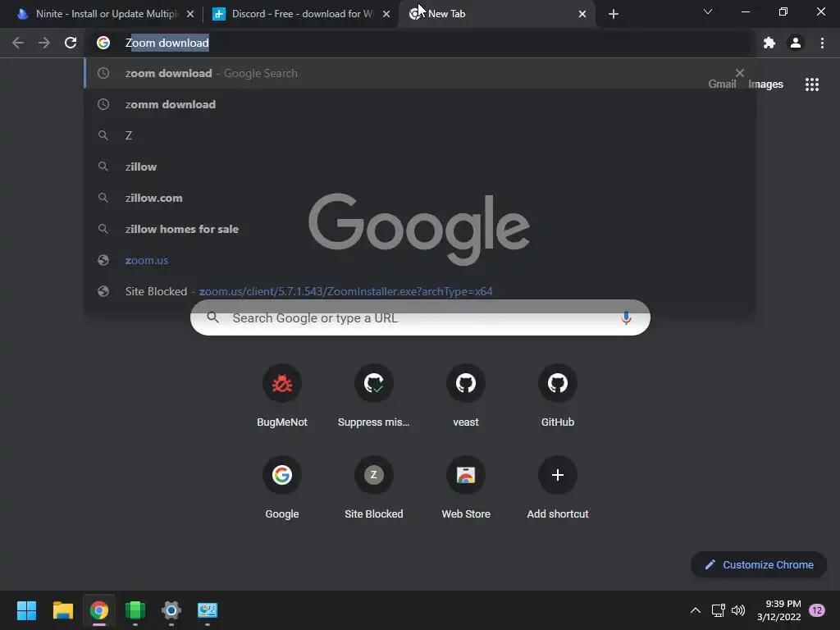Open the zoom.us suggestion
Image resolution: width=840 pixels, height=630 pixels.
click(420, 260)
